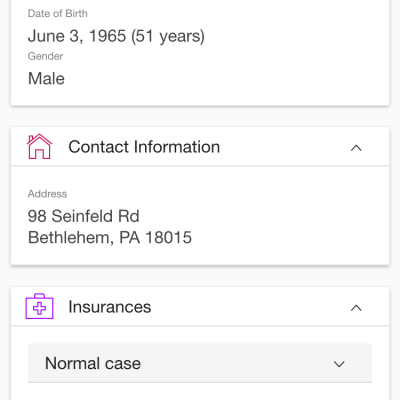The image size is (400, 400).
Task: Click the Male gender value
Action: coord(46,79)
